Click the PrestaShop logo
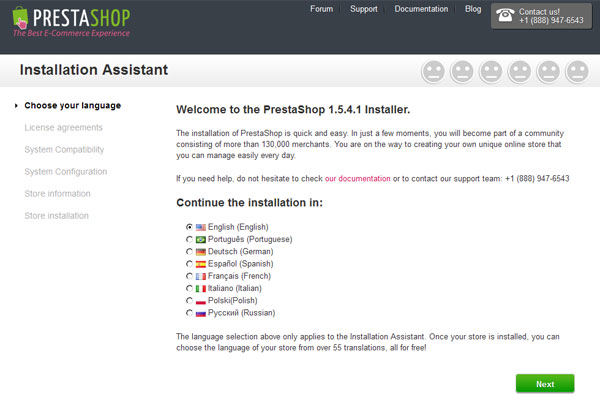The height and width of the screenshot is (400, 600). [x=71, y=21]
